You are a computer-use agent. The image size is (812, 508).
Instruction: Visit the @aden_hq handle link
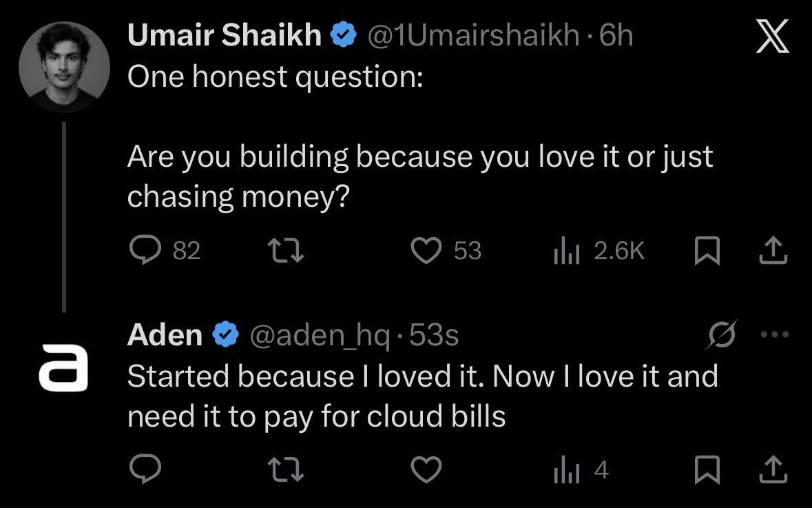[x=319, y=335]
